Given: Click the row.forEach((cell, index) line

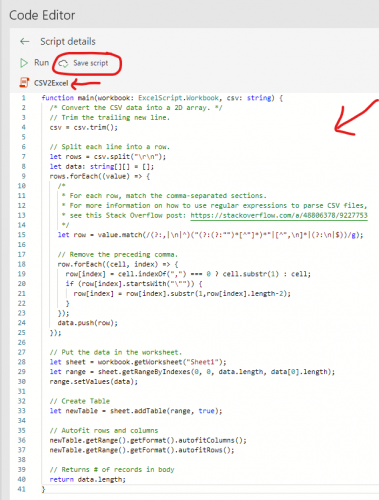Looking at the screenshot, I should pos(118,264).
